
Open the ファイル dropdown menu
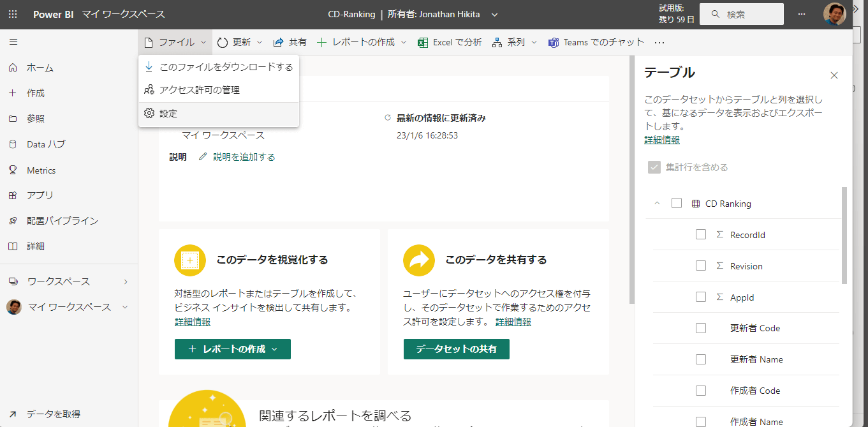click(175, 42)
